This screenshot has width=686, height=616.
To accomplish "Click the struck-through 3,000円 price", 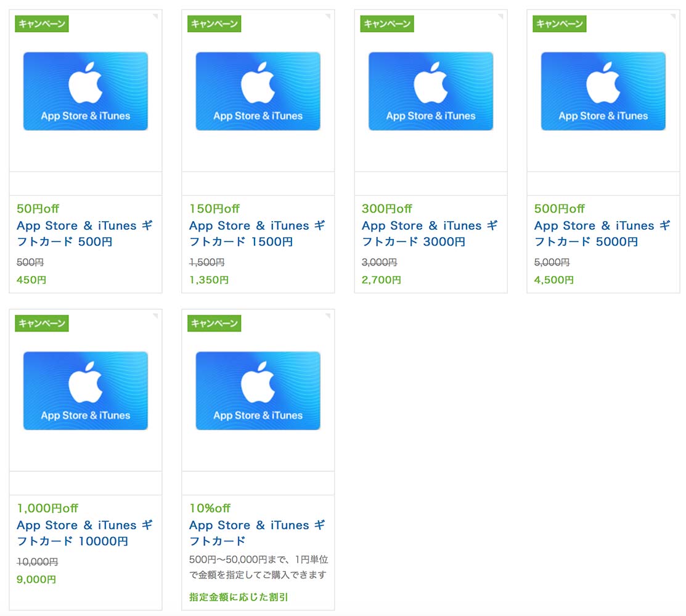I will (379, 262).
